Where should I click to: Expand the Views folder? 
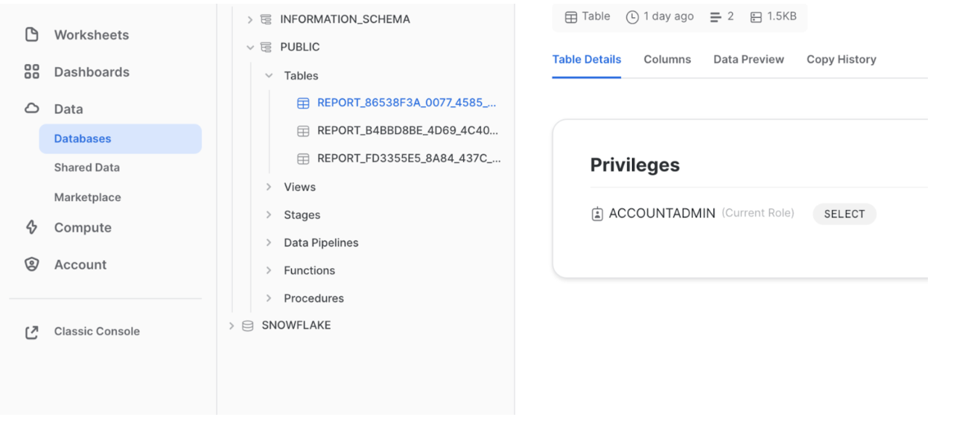(269, 187)
